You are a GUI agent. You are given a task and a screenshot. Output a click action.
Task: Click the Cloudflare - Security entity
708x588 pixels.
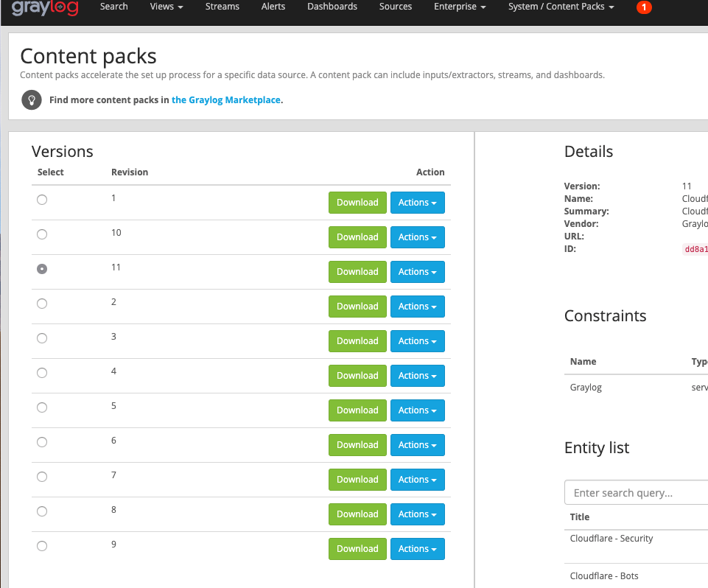(611, 539)
